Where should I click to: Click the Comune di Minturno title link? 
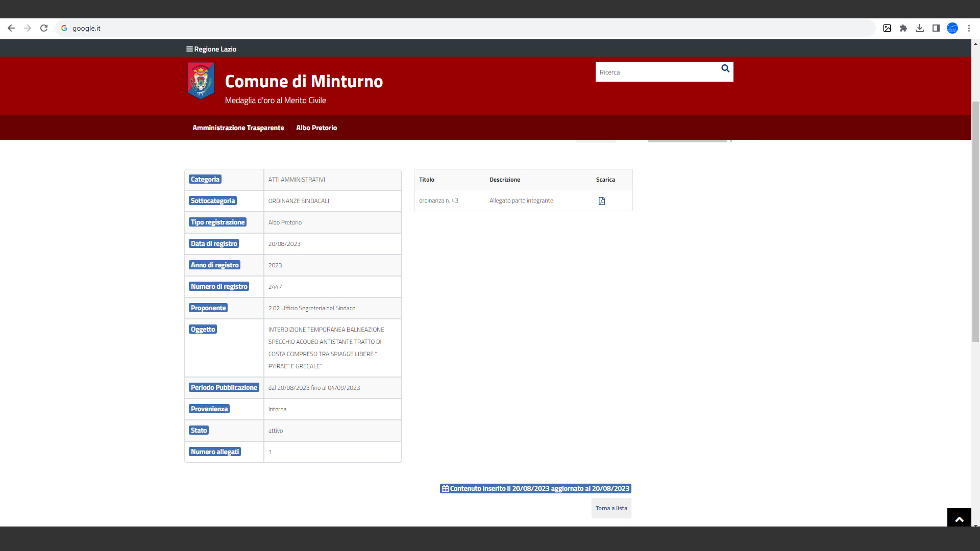point(304,81)
